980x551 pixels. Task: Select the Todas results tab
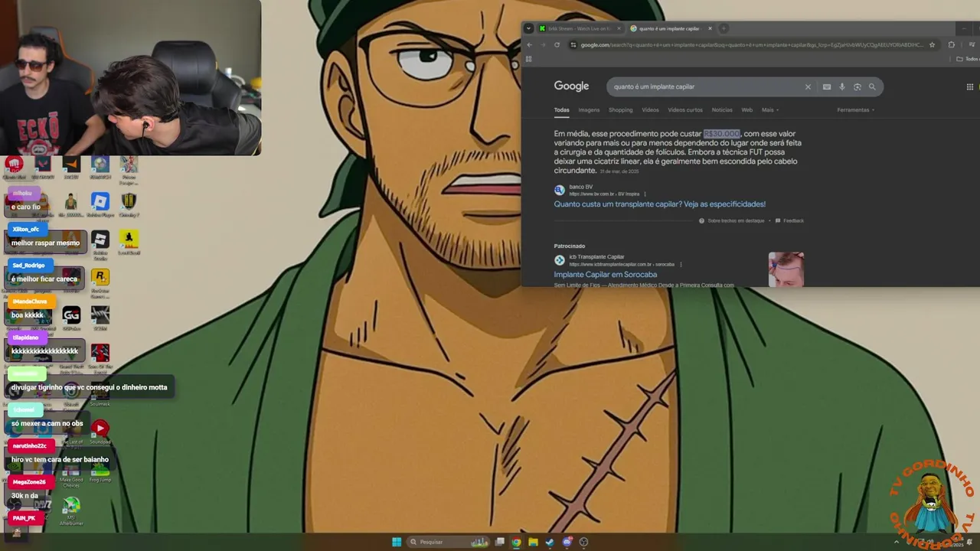(562, 110)
